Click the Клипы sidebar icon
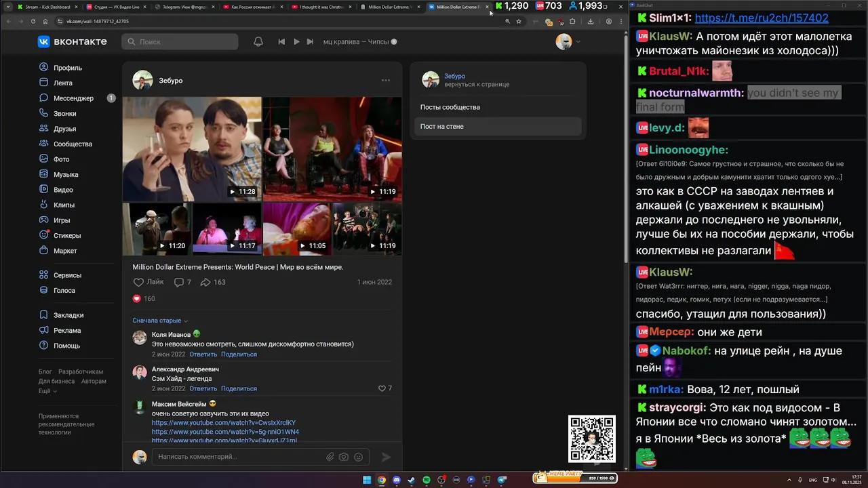Screen dimensions: 868x488 44,205
